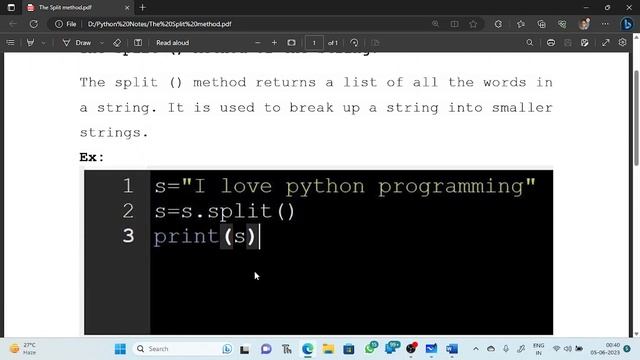Select the Draw tool

point(77,42)
